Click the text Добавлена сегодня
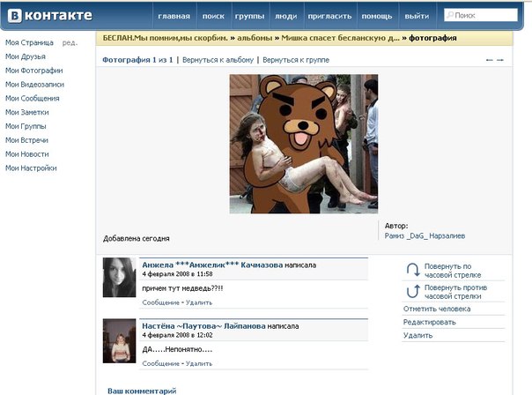Screen dimensions: 532x395 [136, 238]
